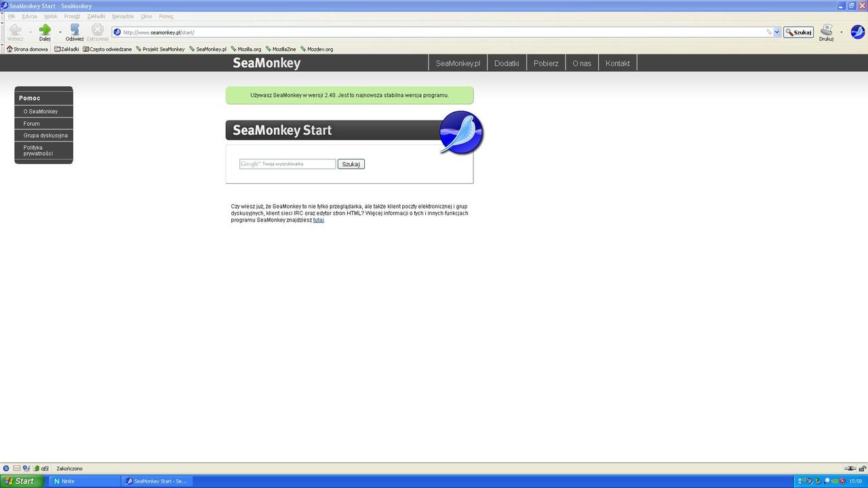Click the Zatrzymaj stop icon

(98, 30)
